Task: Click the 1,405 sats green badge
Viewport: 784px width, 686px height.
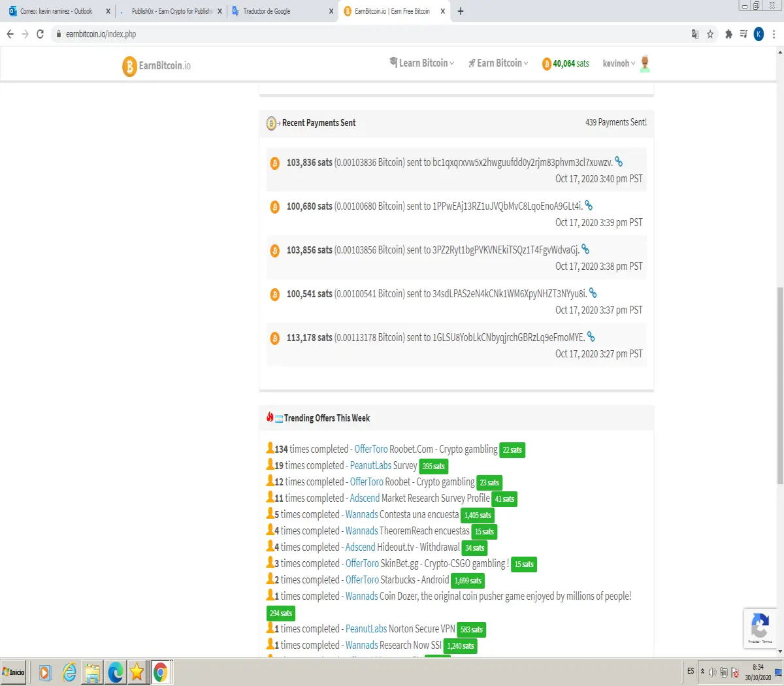Action: coord(478,515)
